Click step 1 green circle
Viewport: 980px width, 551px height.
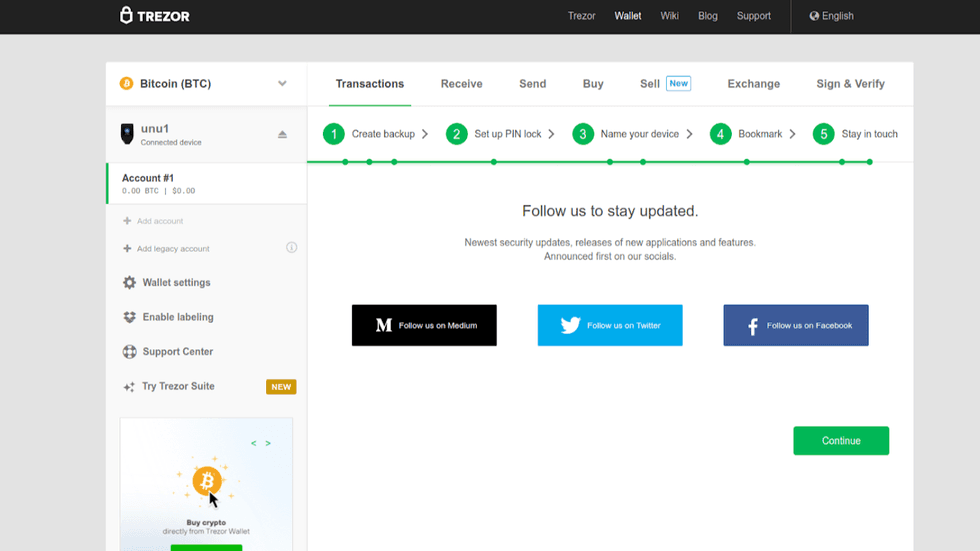click(x=334, y=134)
